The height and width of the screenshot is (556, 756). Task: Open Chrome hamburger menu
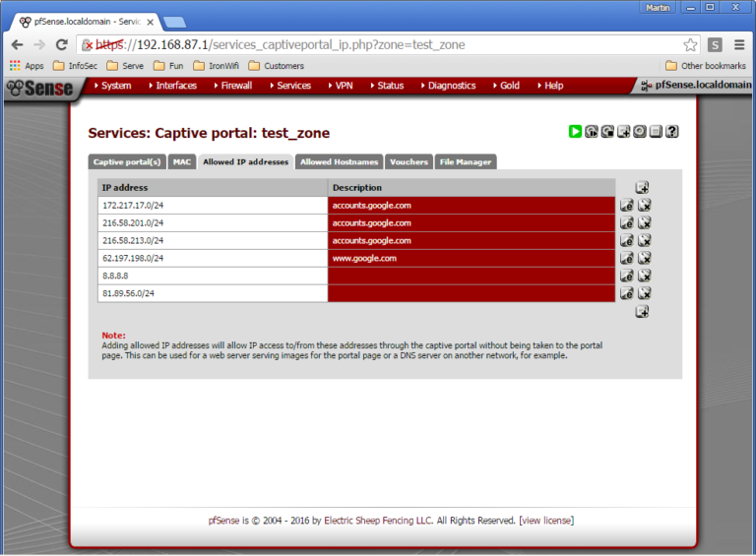(x=739, y=44)
